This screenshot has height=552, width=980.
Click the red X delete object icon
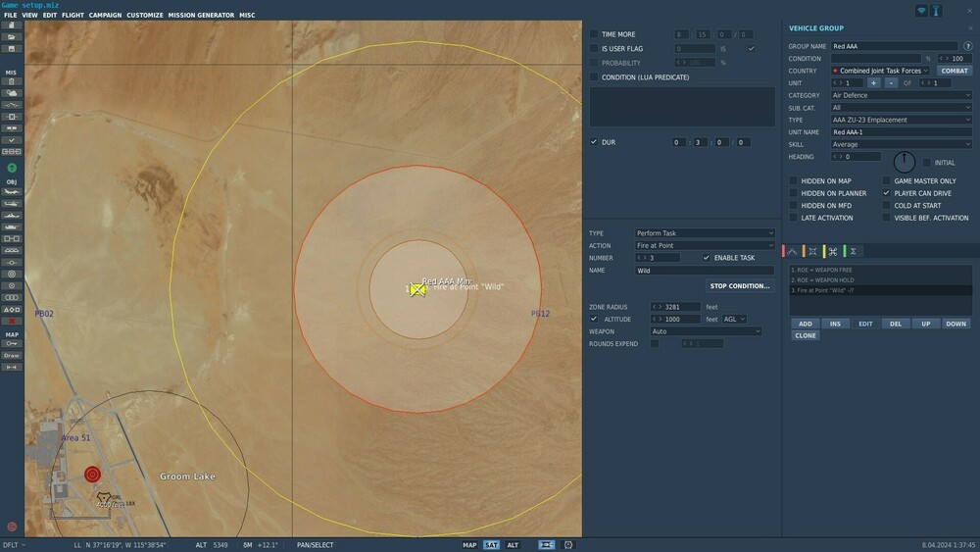click(x=12, y=321)
